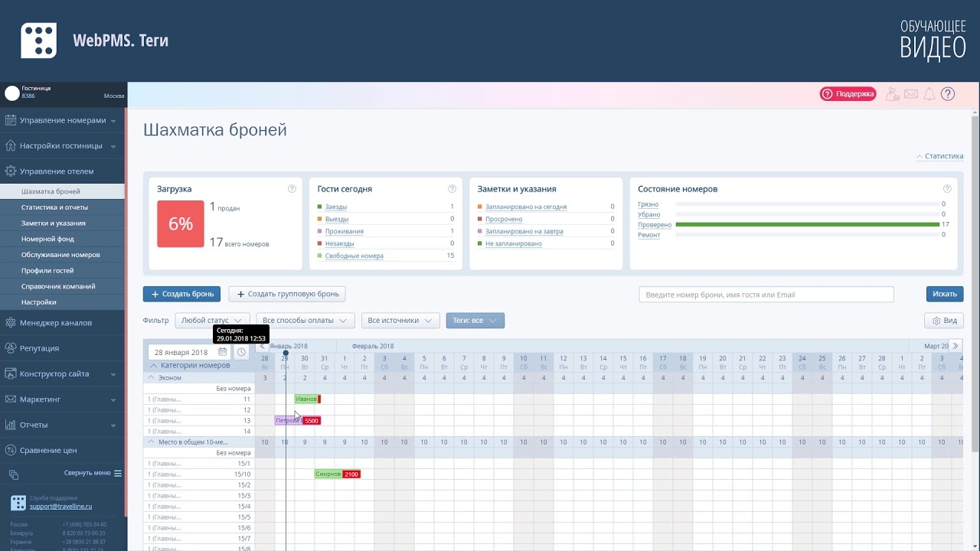The height and width of the screenshot is (551, 980).
Task: Click the payments money bag icon
Action: click(892, 94)
